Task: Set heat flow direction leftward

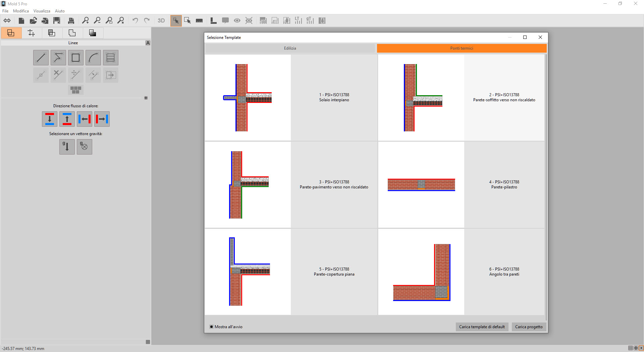Action: click(85, 119)
